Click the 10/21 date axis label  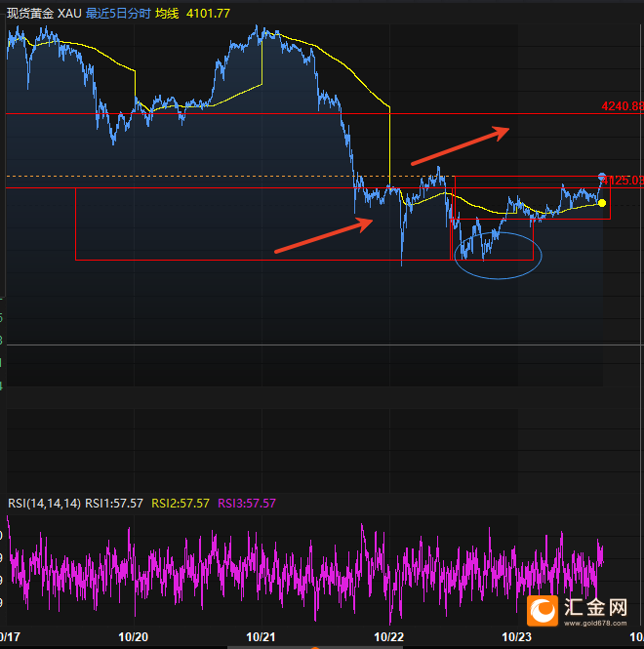click(x=261, y=637)
